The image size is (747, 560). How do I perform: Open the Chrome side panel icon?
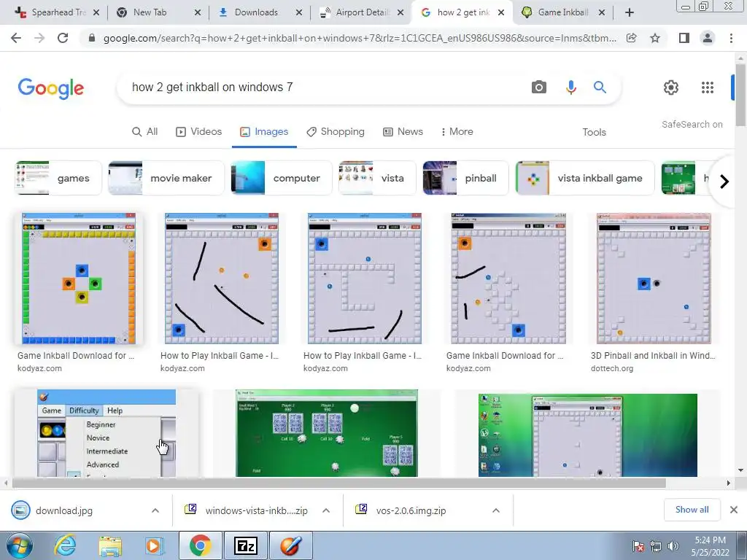(684, 38)
